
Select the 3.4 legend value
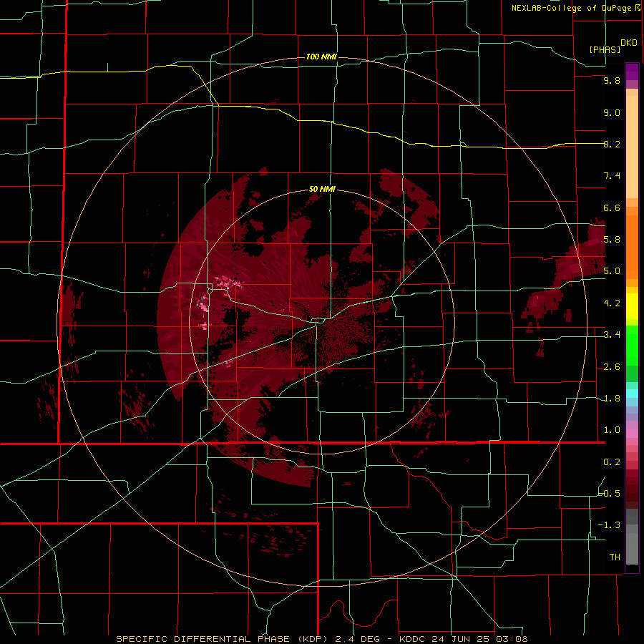(x=612, y=335)
